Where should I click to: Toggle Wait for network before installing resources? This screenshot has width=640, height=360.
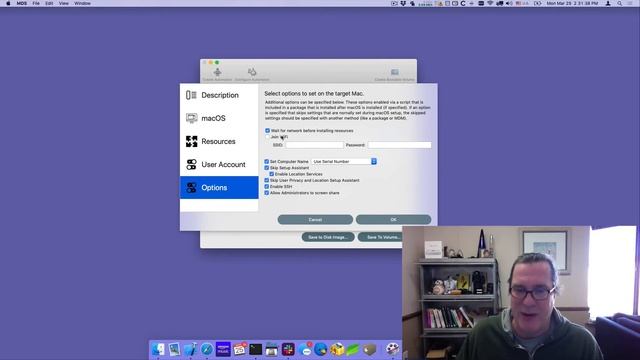coord(267,131)
